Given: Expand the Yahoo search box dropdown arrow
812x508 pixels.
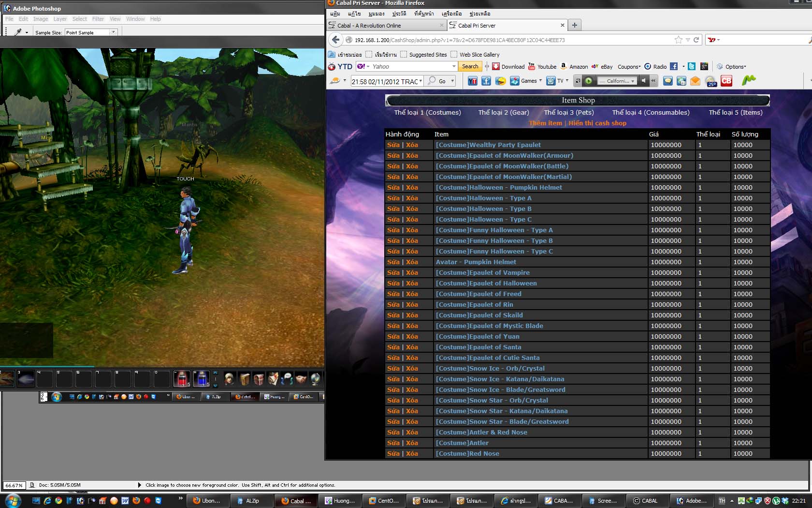Looking at the screenshot, I should pos(453,66).
